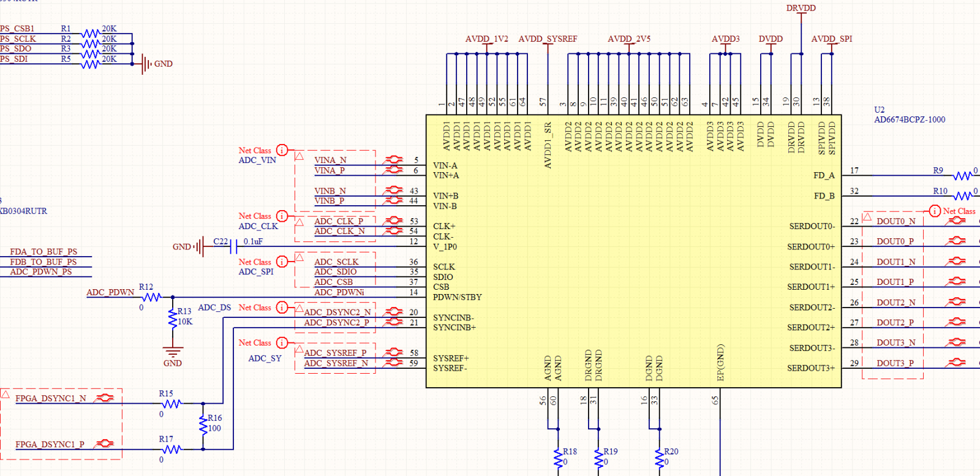
Task: Click the SERDOUT3+ pin name
Action: pyautogui.click(x=810, y=368)
